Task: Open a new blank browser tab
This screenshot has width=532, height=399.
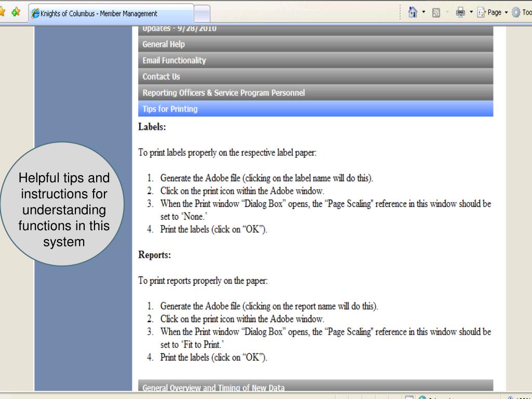Action: [202, 14]
